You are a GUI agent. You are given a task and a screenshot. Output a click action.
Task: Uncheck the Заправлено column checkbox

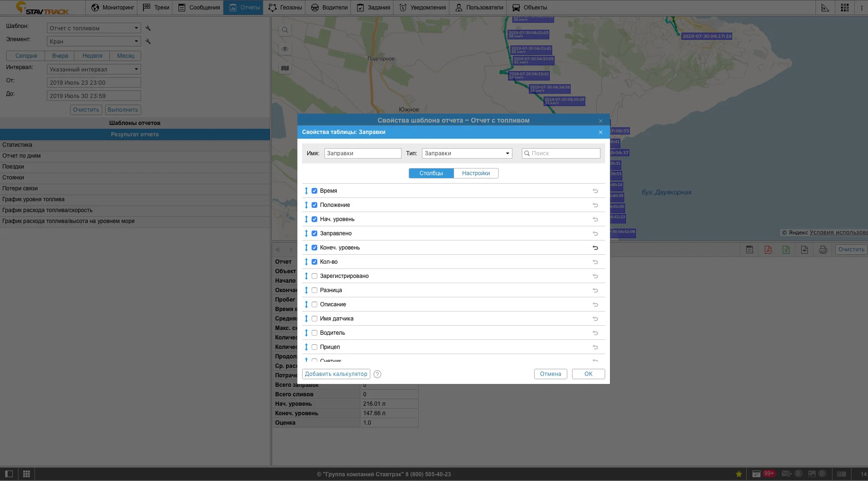[314, 233]
